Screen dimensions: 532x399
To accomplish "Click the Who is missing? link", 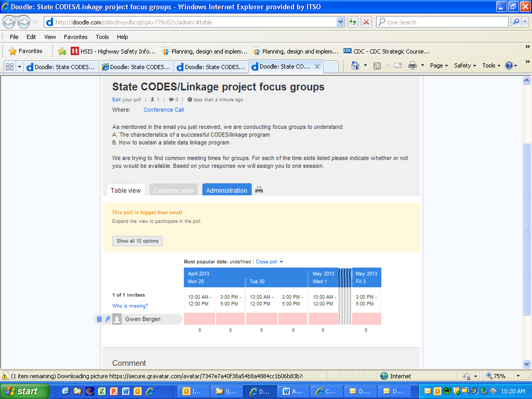I will click(130, 305).
